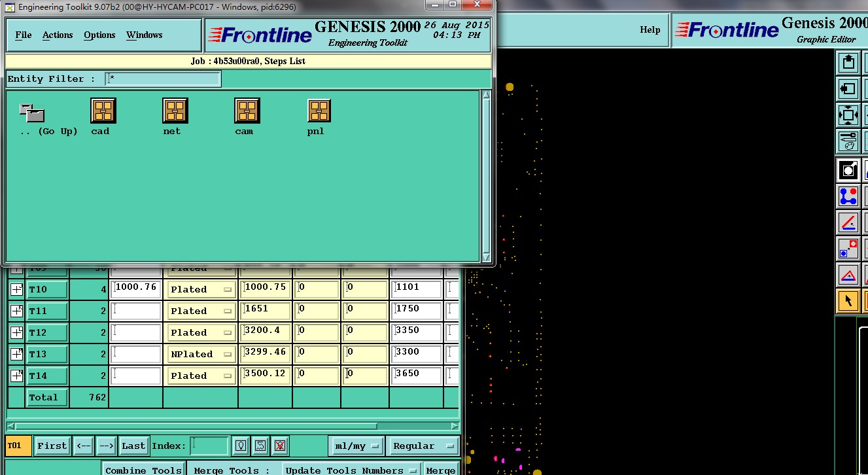Select the Go Up folder icon
This screenshot has width=868, height=475.
click(x=31, y=113)
